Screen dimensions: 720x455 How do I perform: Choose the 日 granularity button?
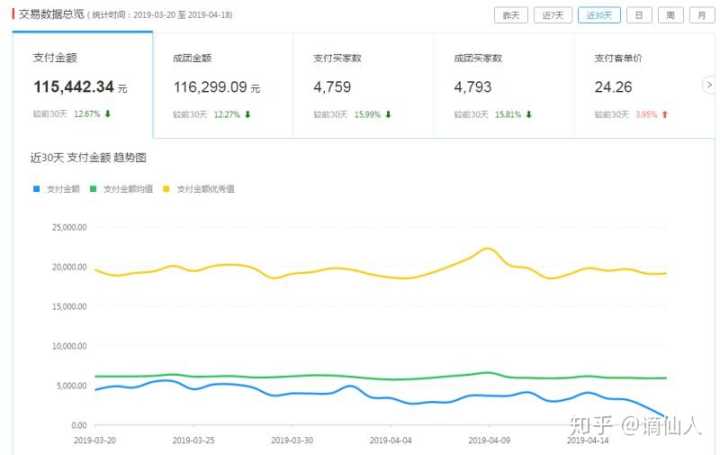[x=638, y=15]
